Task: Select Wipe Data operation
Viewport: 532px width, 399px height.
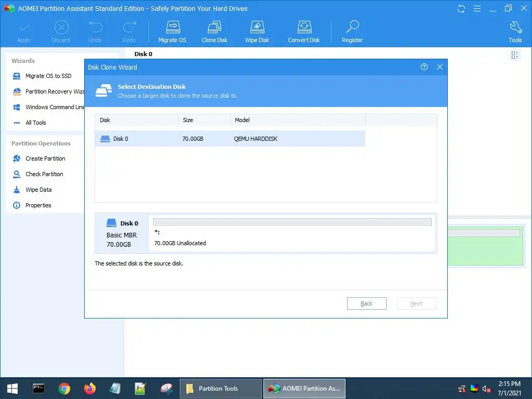Action: [x=38, y=190]
